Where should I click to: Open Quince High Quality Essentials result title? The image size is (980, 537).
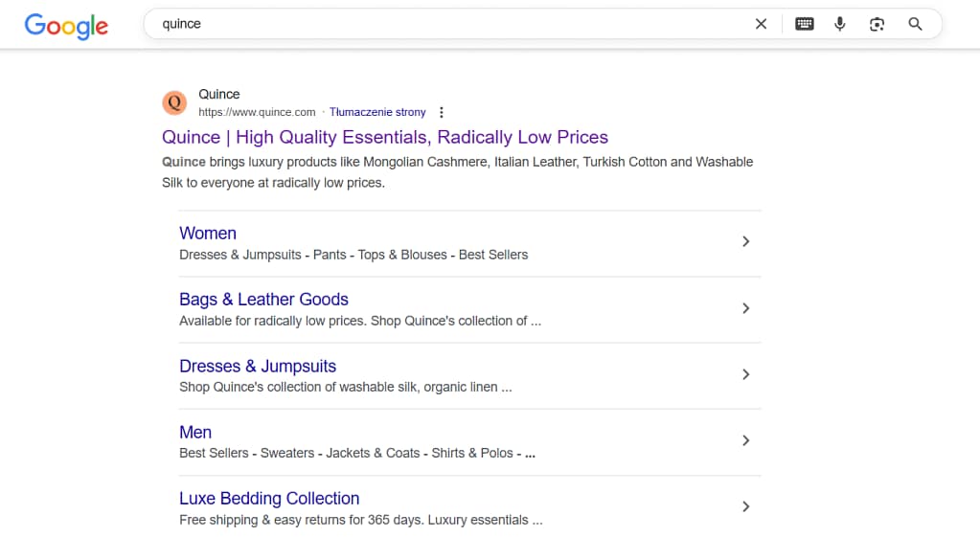click(x=385, y=137)
